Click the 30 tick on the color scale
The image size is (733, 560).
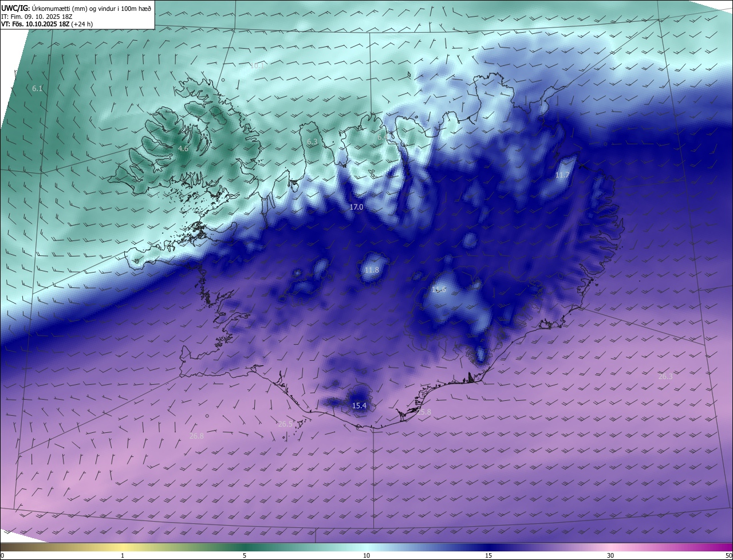[610, 555]
